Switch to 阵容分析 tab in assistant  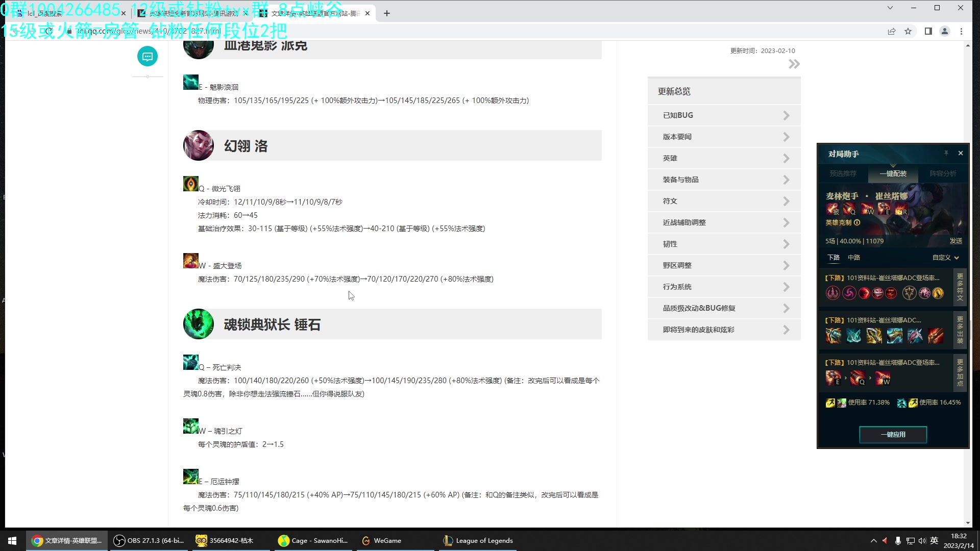click(943, 173)
